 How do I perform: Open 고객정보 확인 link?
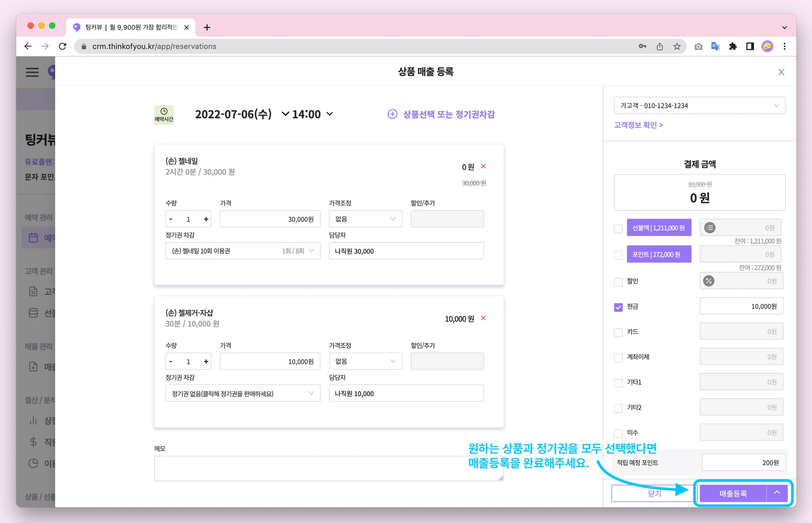tap(638, 125)
